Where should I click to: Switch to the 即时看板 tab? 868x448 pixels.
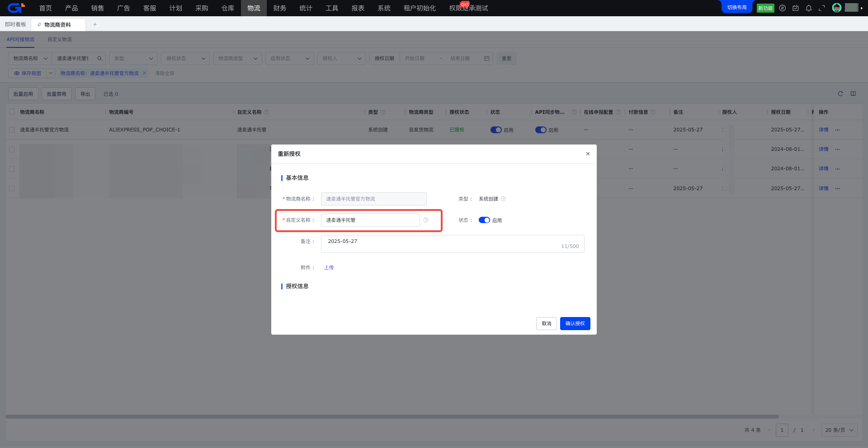coord(15,24)
